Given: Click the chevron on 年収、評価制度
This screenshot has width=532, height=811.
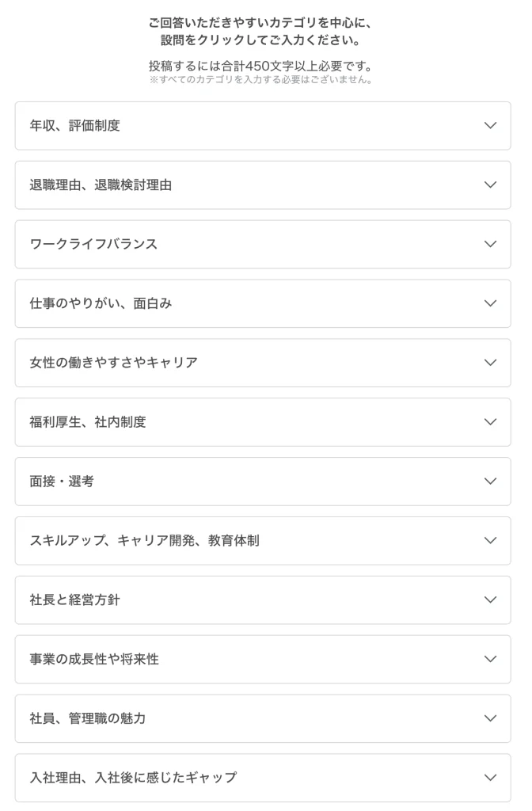Looking at the screenshot, I should [489, 126].
